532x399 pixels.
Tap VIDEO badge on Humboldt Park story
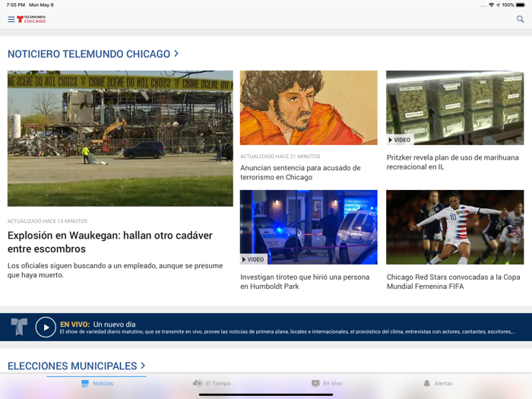253,259
